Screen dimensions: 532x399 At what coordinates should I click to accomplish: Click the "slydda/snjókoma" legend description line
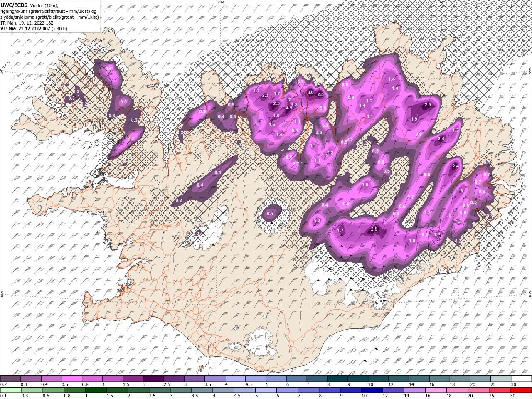pyautogui.click(x=49, y=17)
